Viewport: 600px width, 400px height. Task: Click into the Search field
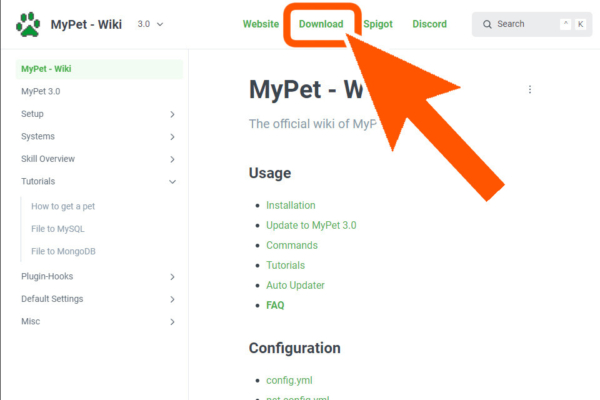pyautogui.click(x=520, y=24)
